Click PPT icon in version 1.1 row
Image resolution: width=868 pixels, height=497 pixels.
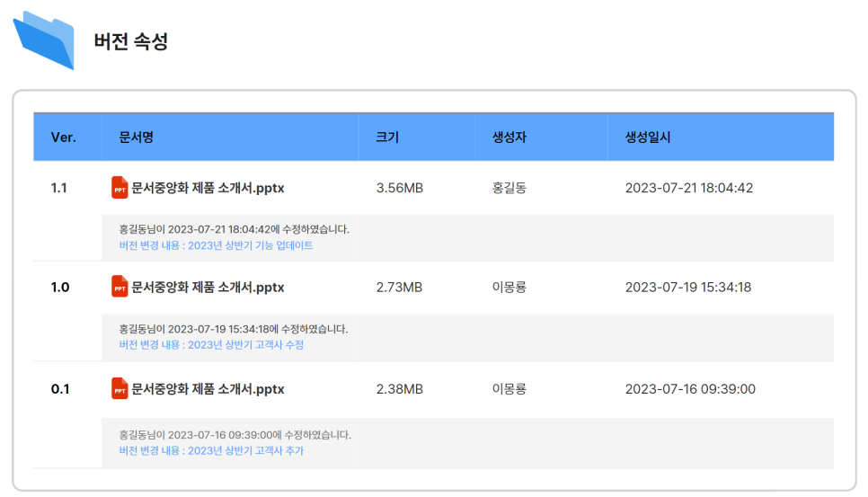tap(120, 188)
